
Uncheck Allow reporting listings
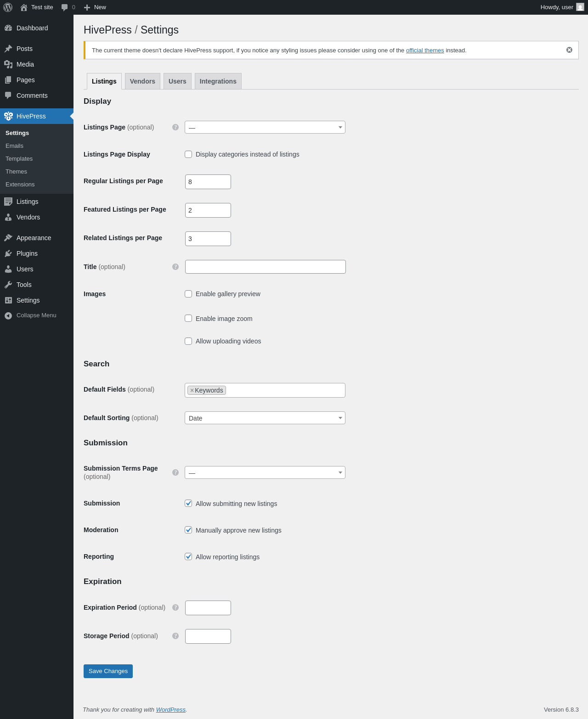[x=188, y=556]
